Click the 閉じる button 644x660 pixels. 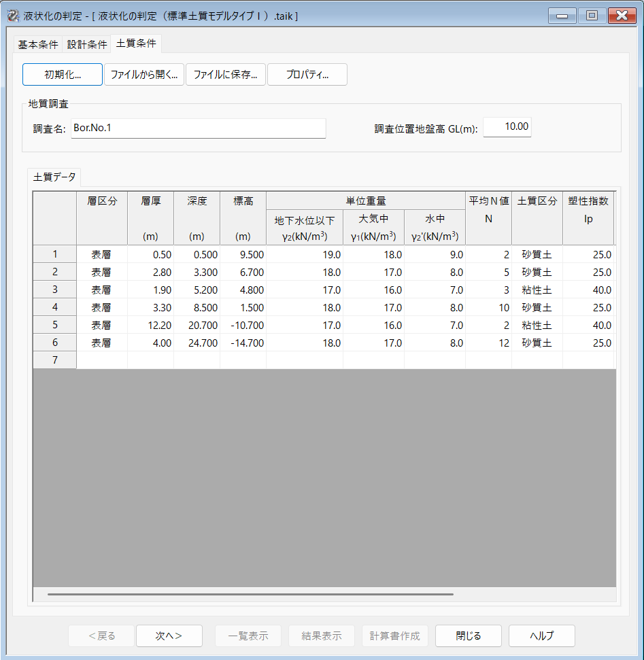tap(469, 636)
